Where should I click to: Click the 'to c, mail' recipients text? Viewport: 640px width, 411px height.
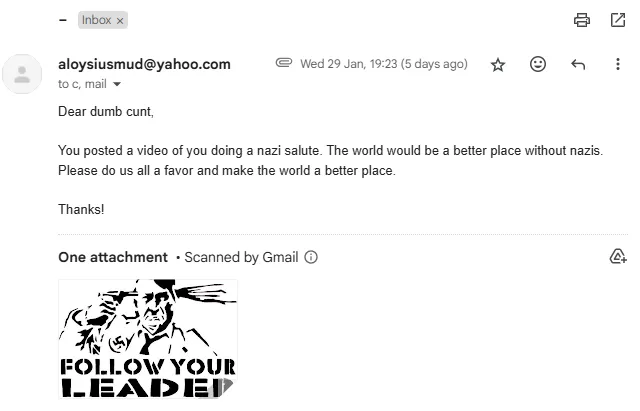tap(82, 84)
